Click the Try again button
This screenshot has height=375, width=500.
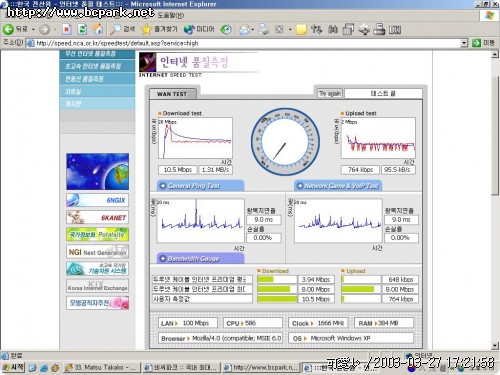(330, 93)
